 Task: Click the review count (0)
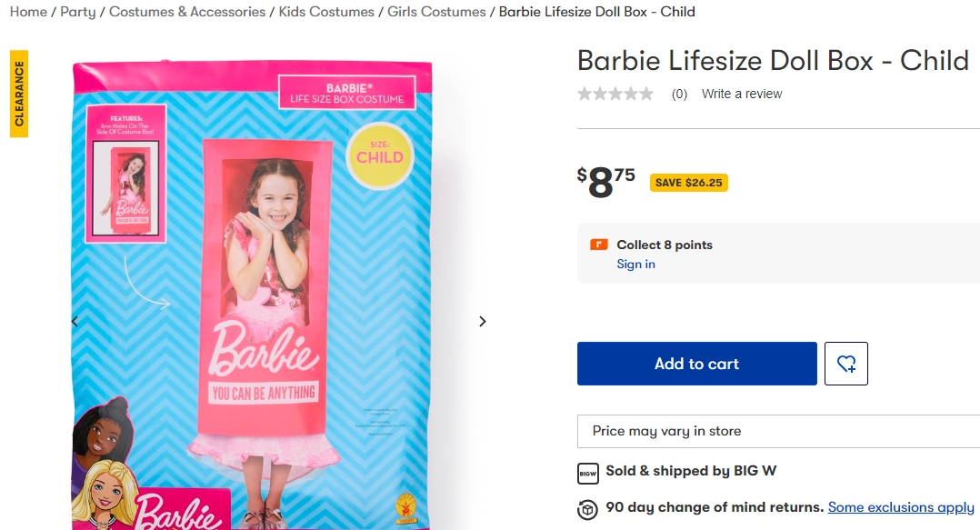point(679,94)
